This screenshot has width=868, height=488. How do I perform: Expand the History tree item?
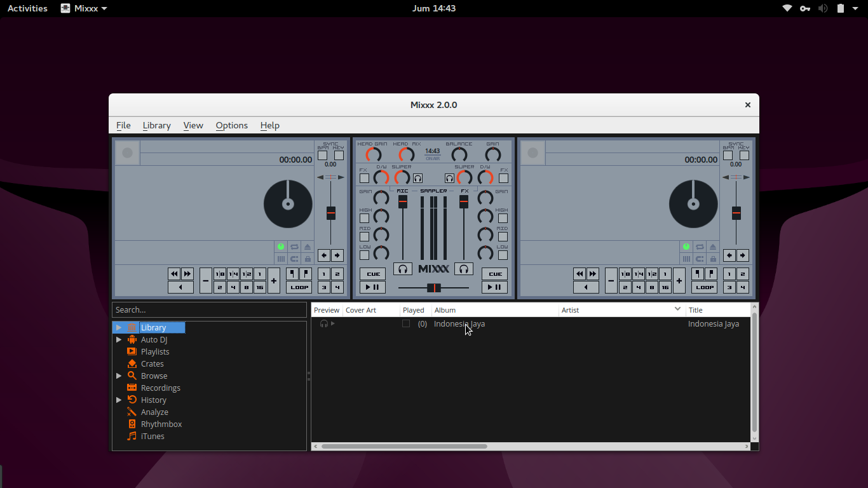pos(119,400)
